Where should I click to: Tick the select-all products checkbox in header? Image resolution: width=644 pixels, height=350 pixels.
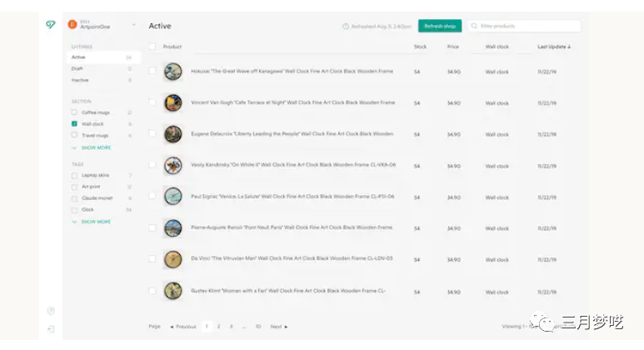[x=152, y=47]
